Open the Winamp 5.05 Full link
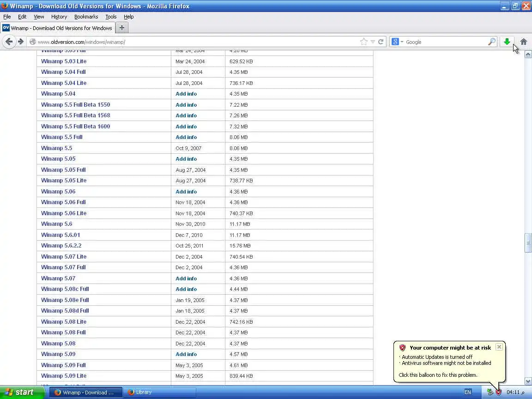Viewport: 532px width, 399px height. [63, 169]
